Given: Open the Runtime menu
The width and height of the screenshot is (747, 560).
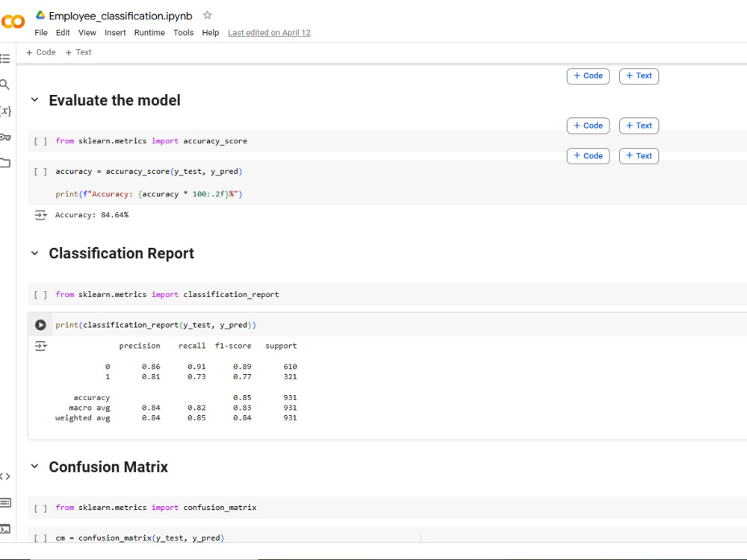Looking at the screenshot, I should (149, 32).
